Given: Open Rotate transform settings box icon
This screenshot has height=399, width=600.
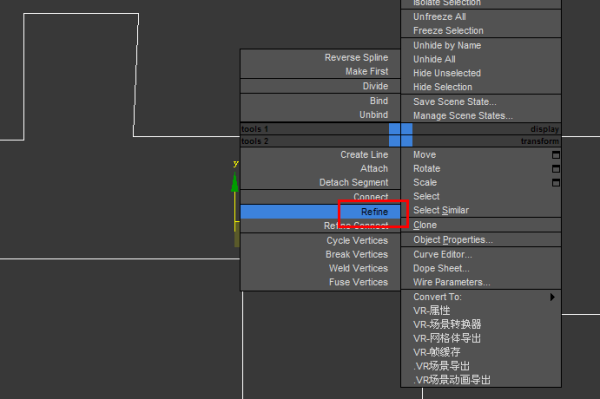Looking at the screenshot, I should (556, 169).
